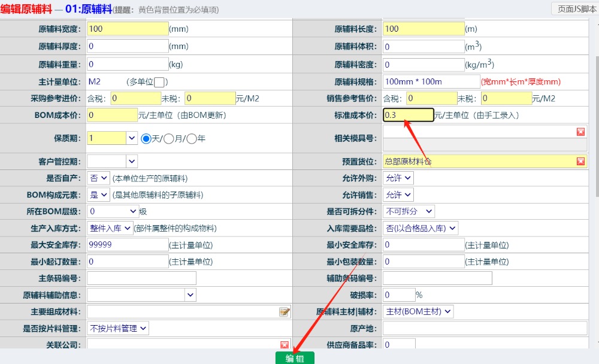This screenshot has width=599, height=364.
Task: Open the 客户管控期 dropdown
Action: tap(132, 161)
